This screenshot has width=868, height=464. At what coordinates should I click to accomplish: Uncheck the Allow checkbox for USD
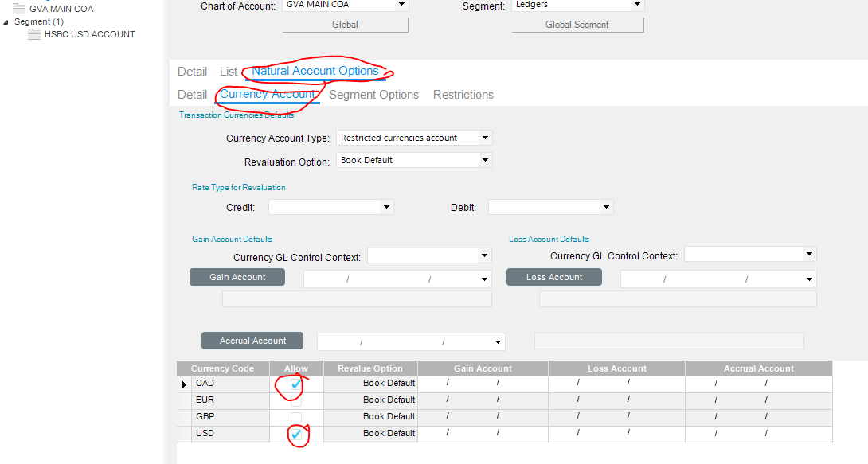[296, 434]
